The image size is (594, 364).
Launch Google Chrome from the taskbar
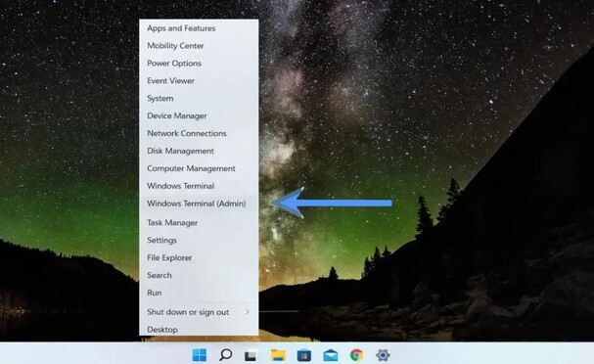pyautogui.click(x=356, y=355)
